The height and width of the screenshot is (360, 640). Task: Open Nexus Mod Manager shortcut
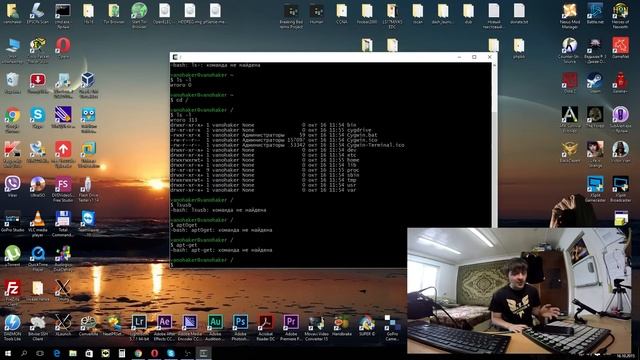(x=569, y=16)
